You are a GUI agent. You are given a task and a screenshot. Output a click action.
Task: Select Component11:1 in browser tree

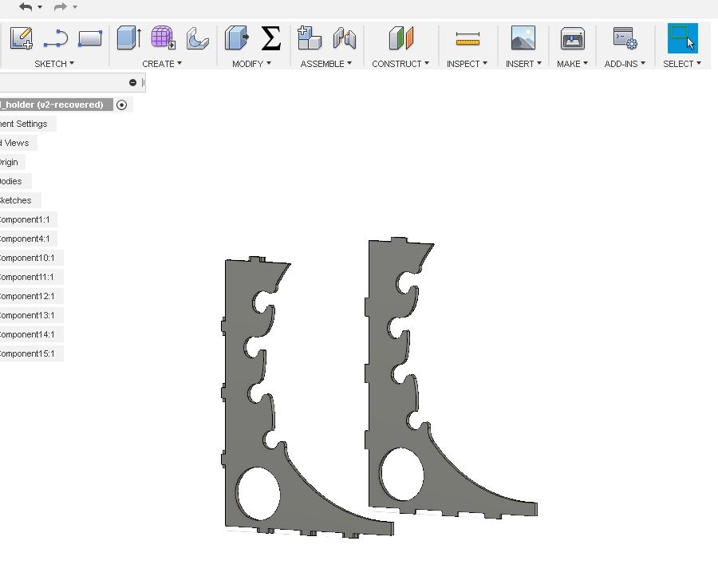(x=31, y=278)
